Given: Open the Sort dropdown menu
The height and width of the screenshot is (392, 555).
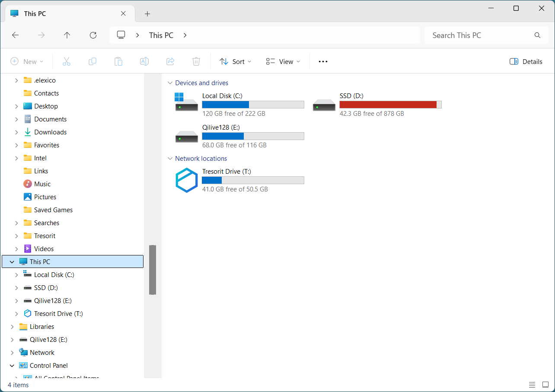Looking at the screenshot, I should (x=235, y=61).
